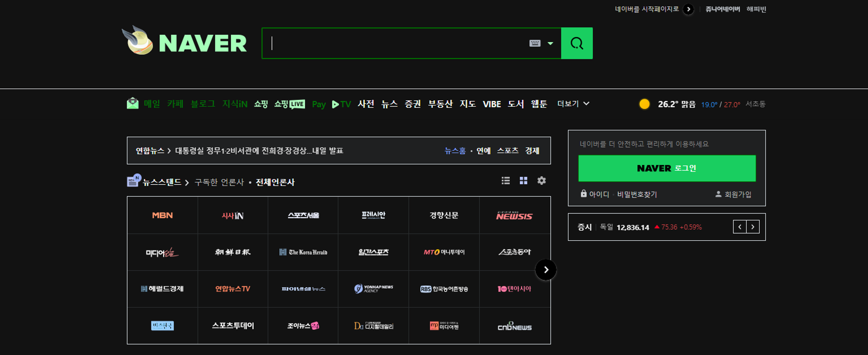Click 아이디 find link with lock icon
This screenshot has width=868, height=355.
[x=595, y=194]
